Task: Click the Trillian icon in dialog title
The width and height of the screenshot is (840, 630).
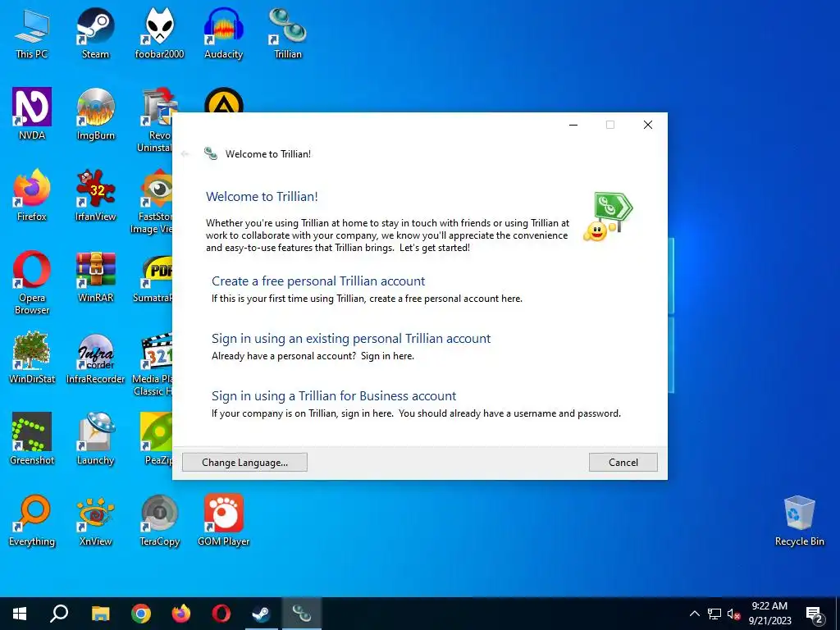Action: pos(211,153)
